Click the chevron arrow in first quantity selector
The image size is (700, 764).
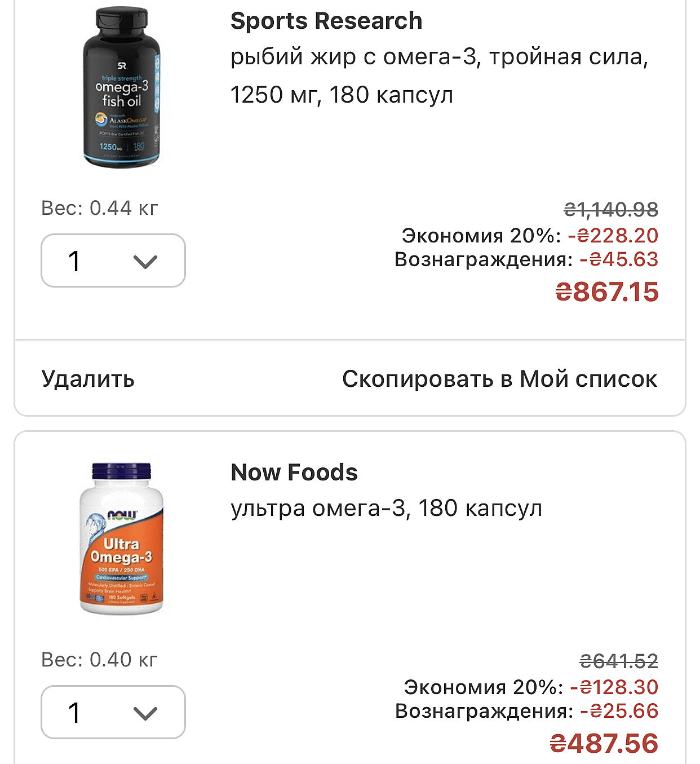pyautogui.click(x=145, y=262)
